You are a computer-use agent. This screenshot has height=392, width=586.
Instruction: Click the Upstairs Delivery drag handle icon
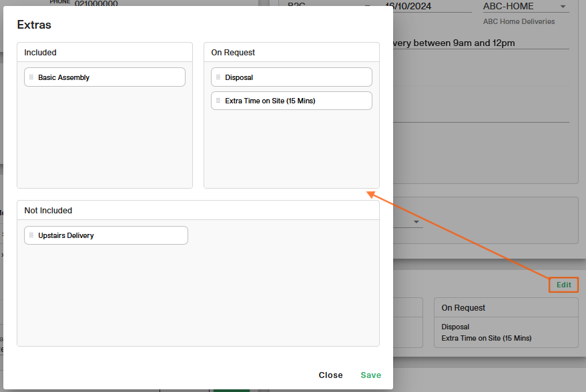point(31,235)
